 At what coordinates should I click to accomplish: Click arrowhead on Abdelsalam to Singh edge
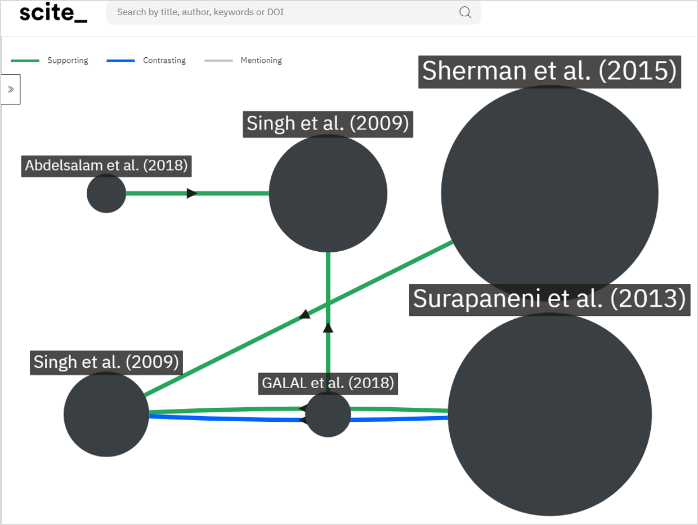(x=192, y=193)
